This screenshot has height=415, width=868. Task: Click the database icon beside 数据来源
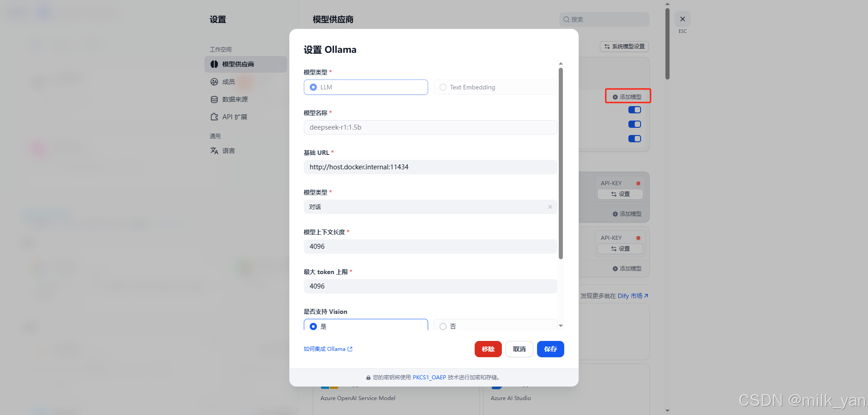click(214, 99)
